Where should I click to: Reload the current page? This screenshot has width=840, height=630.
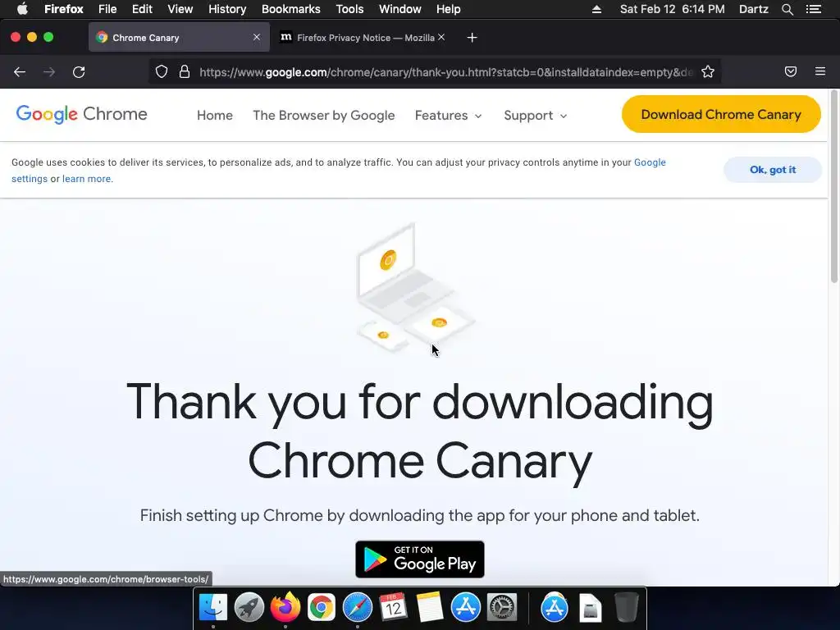click(x=79, y=72)
